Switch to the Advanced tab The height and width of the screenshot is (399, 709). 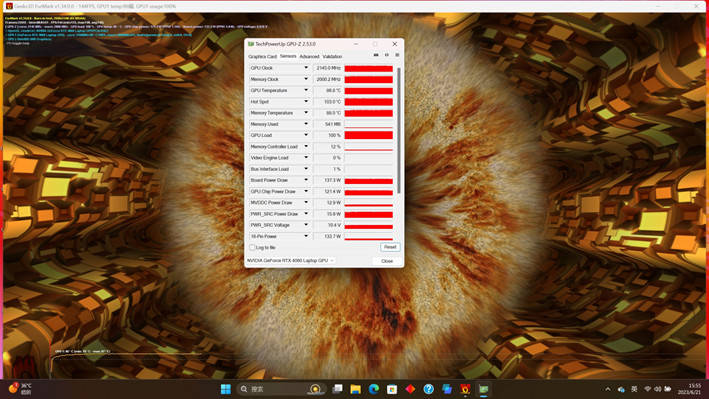(309, 57)
